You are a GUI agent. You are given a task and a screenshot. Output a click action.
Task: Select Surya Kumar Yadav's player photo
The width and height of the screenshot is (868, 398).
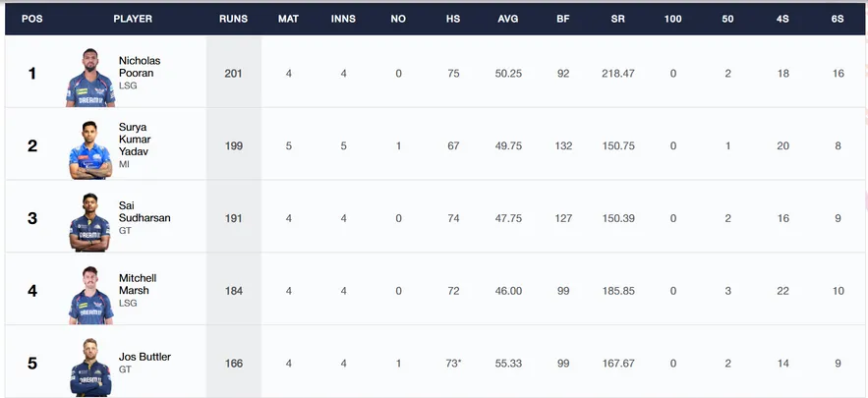(x=90, y=149)
